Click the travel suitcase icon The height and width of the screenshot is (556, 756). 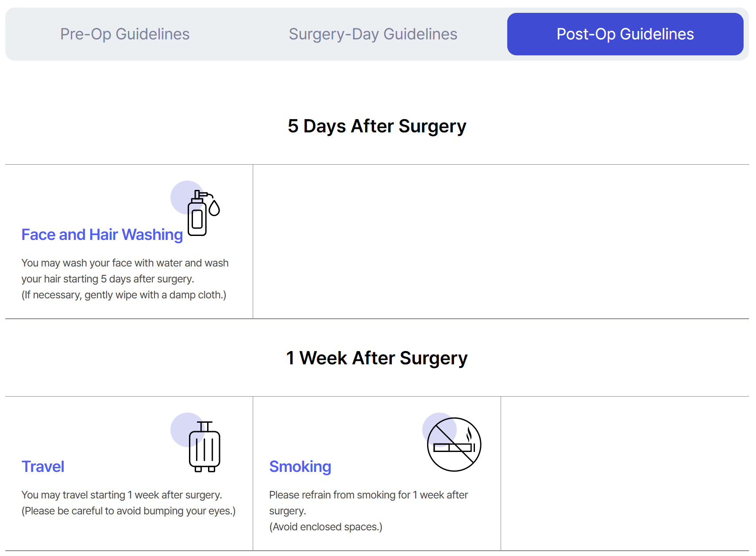pyautogui.click(x=204, y=447)
